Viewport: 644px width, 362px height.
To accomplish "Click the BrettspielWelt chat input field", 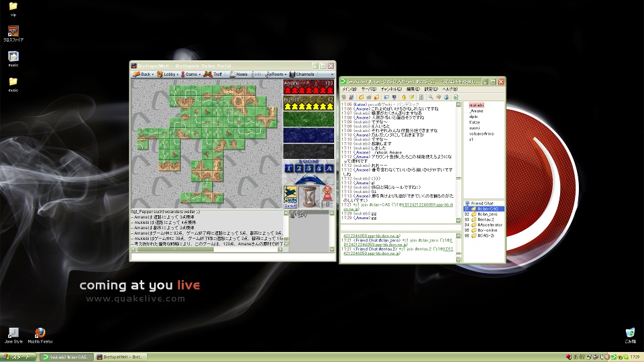I will point(233,257).
